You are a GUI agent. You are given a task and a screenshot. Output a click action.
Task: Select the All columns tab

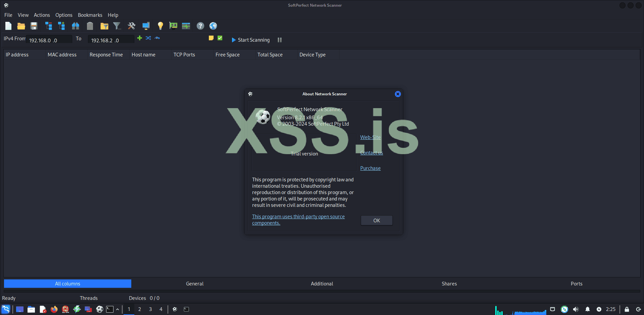67,284
